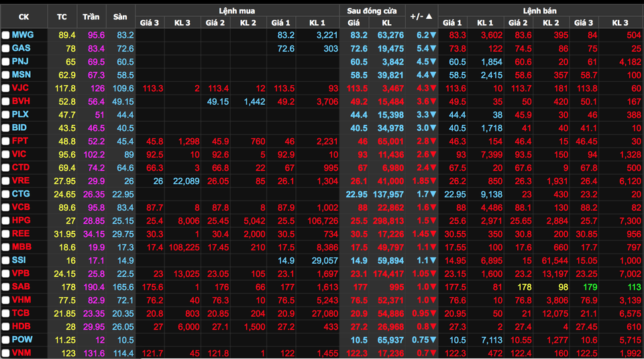Toggle the HPG row checkbox
Viewport: 644px width, 359px height.
[5, 221]
